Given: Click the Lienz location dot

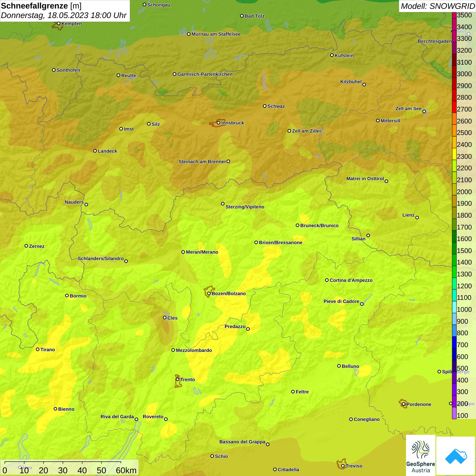Looking at the screenshot, I should pos(417,218).
